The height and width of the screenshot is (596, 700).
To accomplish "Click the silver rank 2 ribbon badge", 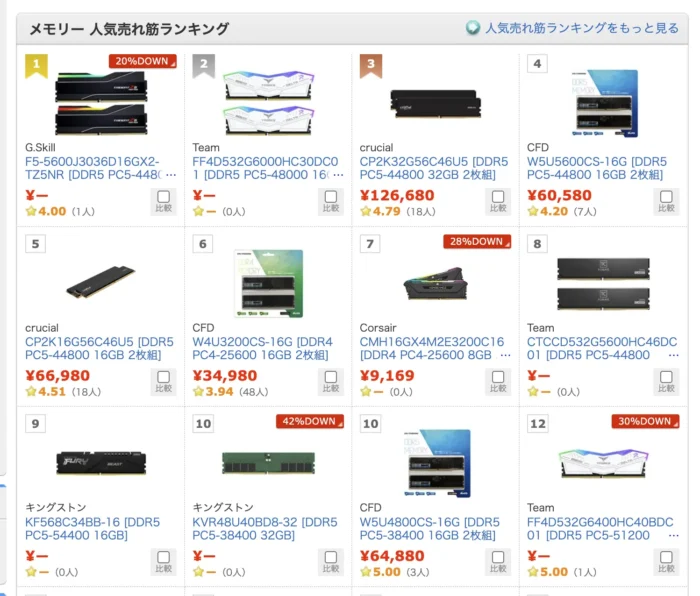I will pyautogui.click(x=204, y=66).
